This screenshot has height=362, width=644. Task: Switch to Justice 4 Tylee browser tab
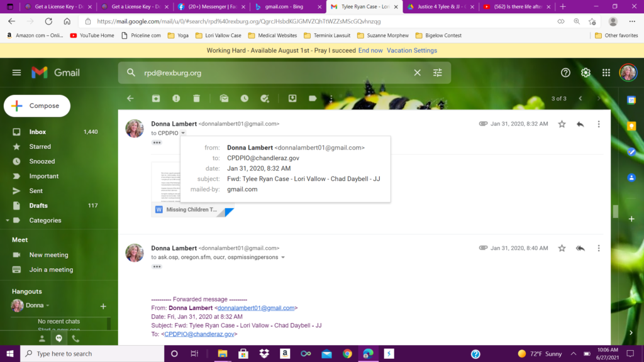[x=440, y=6]
